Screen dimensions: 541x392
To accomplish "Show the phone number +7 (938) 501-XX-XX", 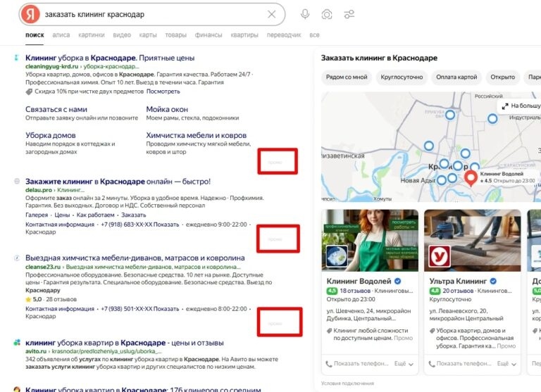I will pos(166,308).
